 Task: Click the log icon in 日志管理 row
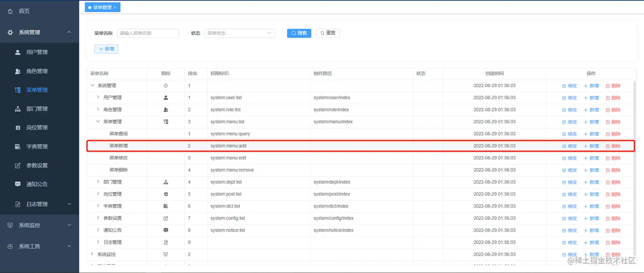(x=166, y=242)
